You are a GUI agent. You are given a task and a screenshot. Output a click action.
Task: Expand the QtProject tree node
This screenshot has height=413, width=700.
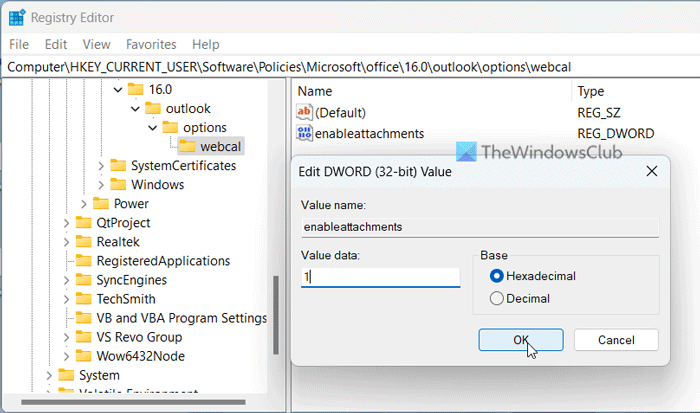click(x=66, y=223)
